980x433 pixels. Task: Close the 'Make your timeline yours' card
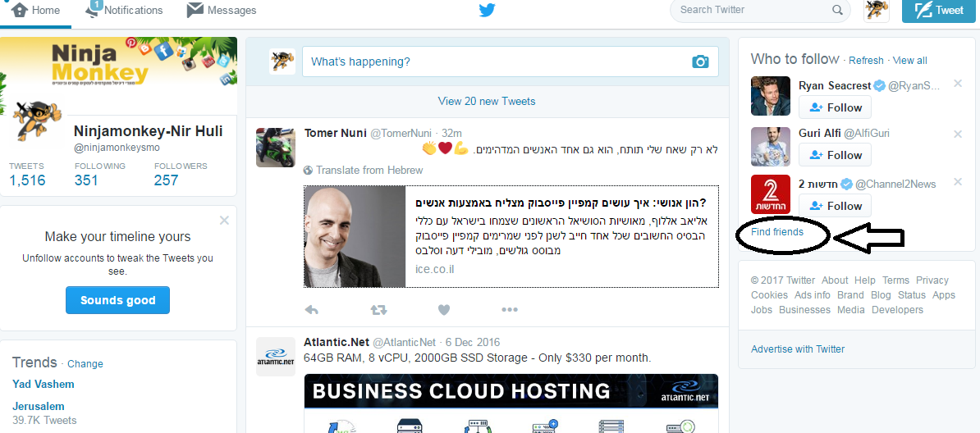pyautogui.click(x=225, y=220)
